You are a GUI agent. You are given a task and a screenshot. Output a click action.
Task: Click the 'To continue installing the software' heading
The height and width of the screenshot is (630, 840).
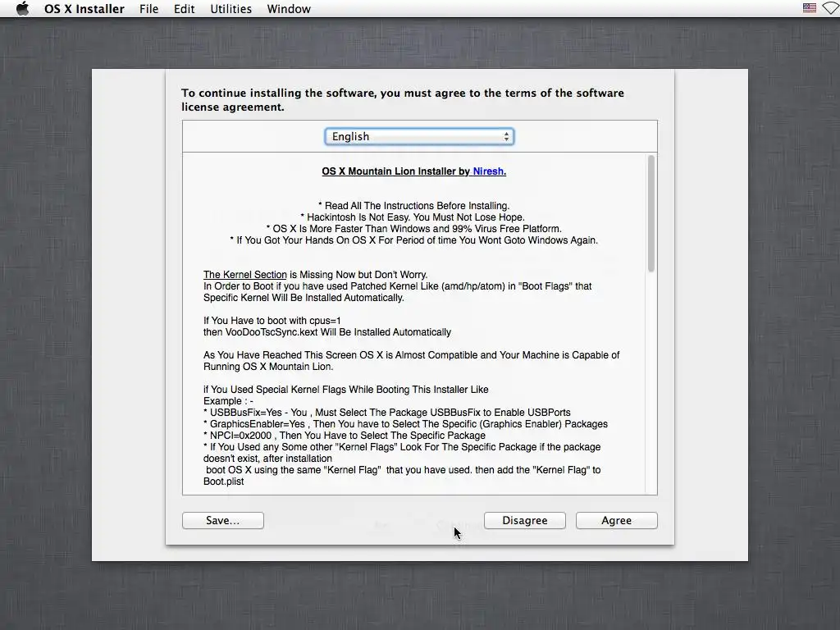(x=402, y=99)
